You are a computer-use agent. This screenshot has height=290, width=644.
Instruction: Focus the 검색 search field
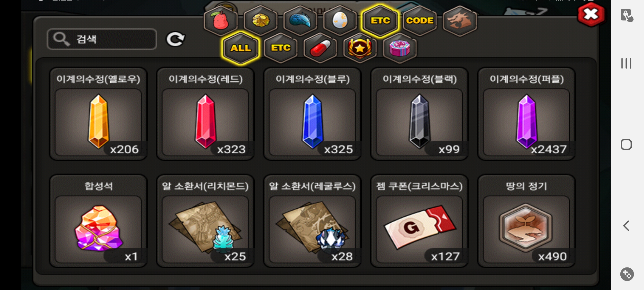102,39
